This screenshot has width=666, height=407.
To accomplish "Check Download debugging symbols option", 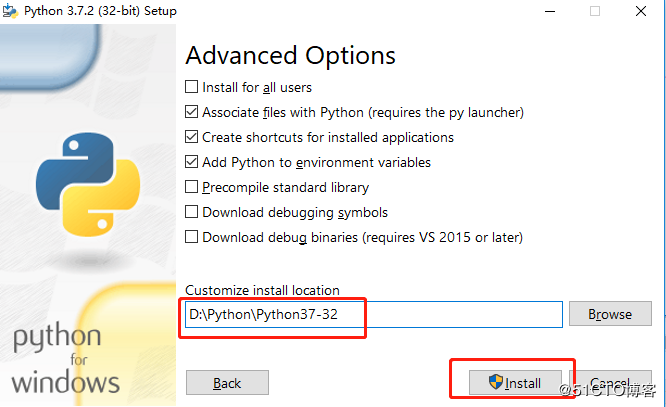I will pos(192,212).
